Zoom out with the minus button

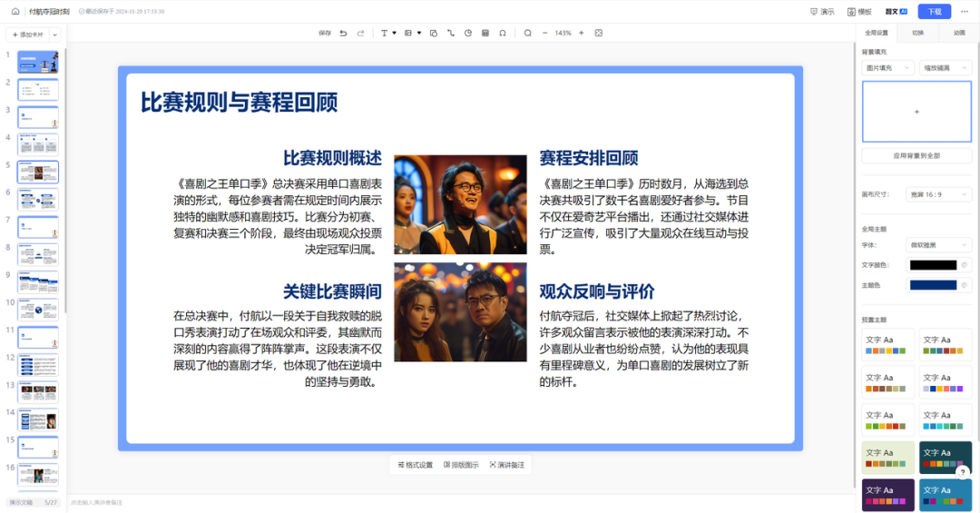[x=545, y=34]
